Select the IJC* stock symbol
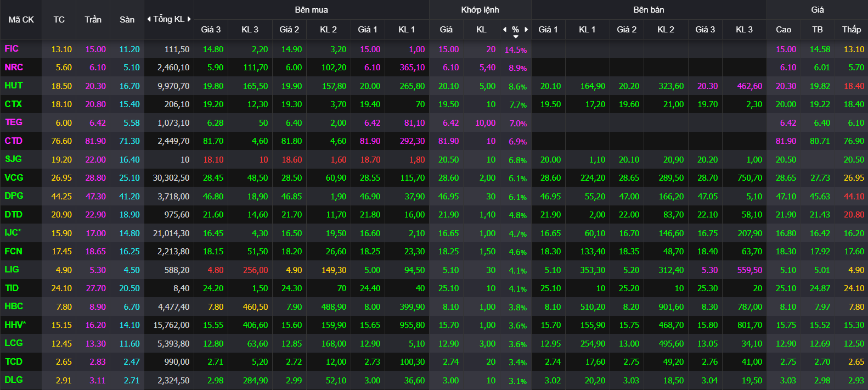868x390 pixels. 13,233
